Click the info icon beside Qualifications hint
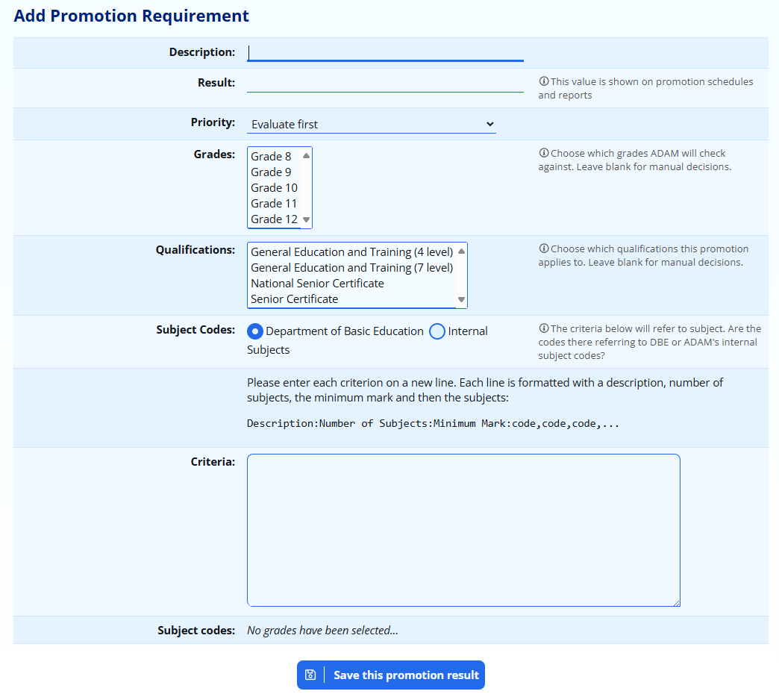779x700 pixels. click(x=543, y=249)
